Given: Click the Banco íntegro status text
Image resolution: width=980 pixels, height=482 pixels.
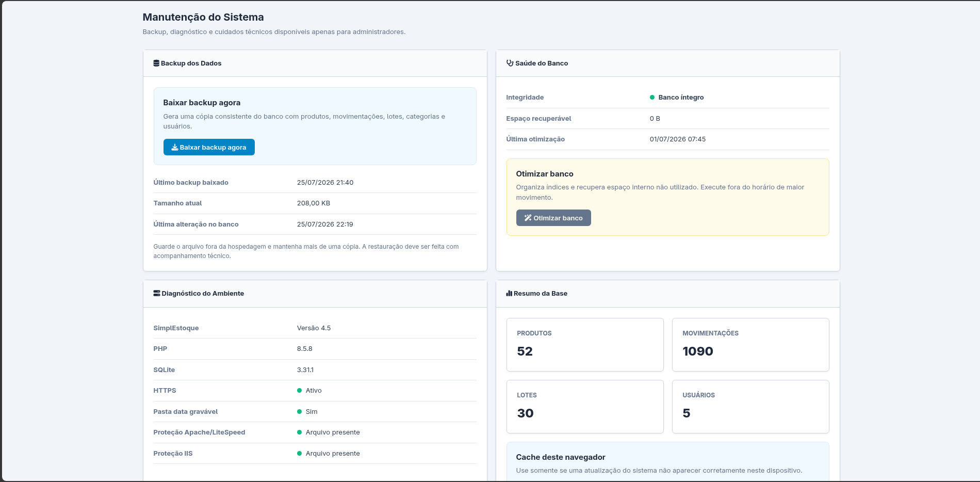Looking at the screenshot, I should 681,97.
